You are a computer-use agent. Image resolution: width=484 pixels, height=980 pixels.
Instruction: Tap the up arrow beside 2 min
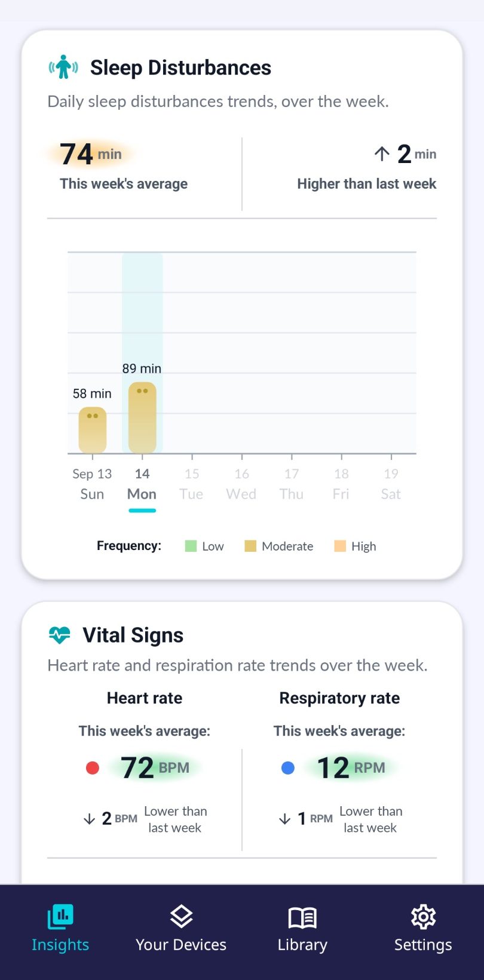(382, 154)
